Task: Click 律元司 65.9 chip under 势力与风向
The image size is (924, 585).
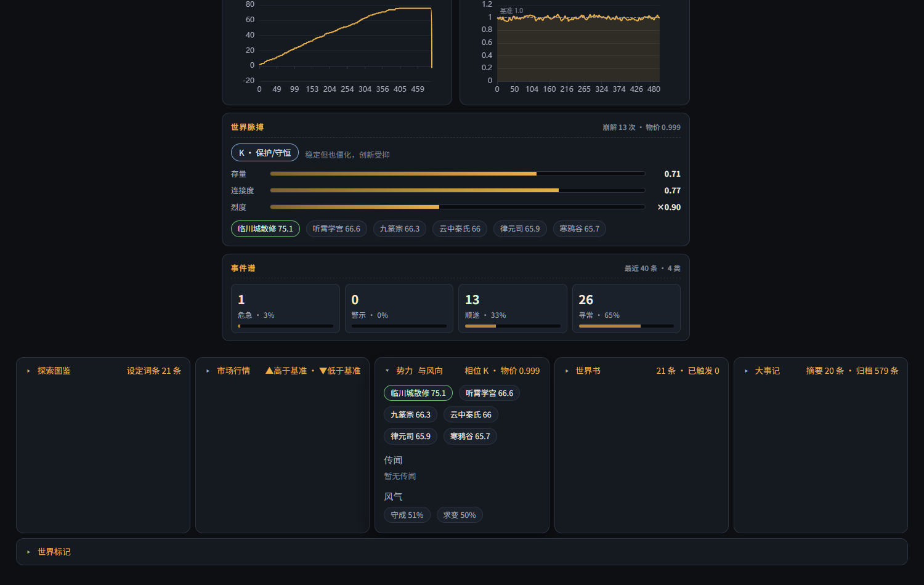Action: click(411, 436)
